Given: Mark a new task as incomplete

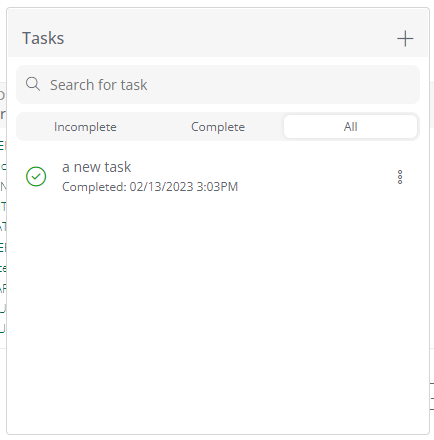Looking at the screenshot, I should tap(36, 176).
